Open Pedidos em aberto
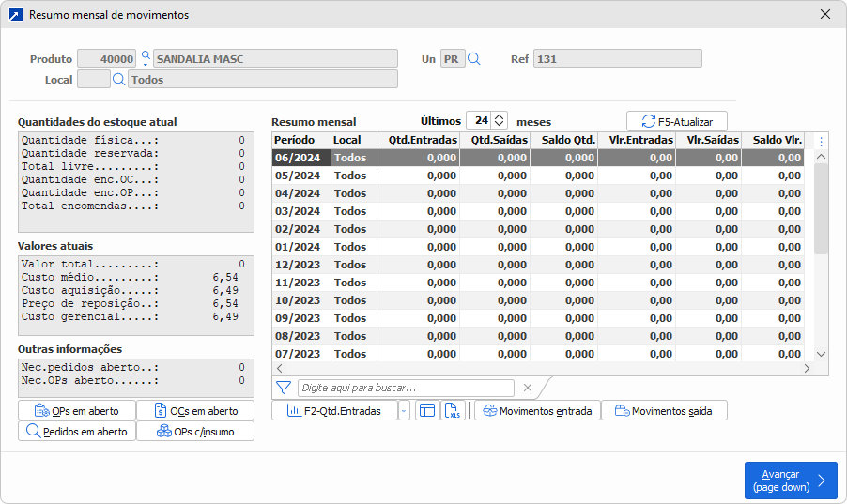Viewport: 847px width, 504px height. tap(76, 431)
